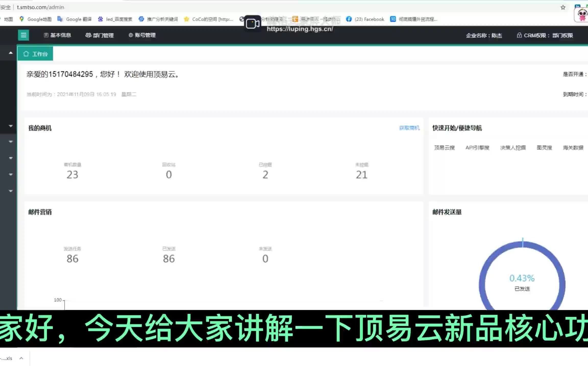Collapse the first sidebar section arrow
588x368 pixels.
click(x=10, y=53)
